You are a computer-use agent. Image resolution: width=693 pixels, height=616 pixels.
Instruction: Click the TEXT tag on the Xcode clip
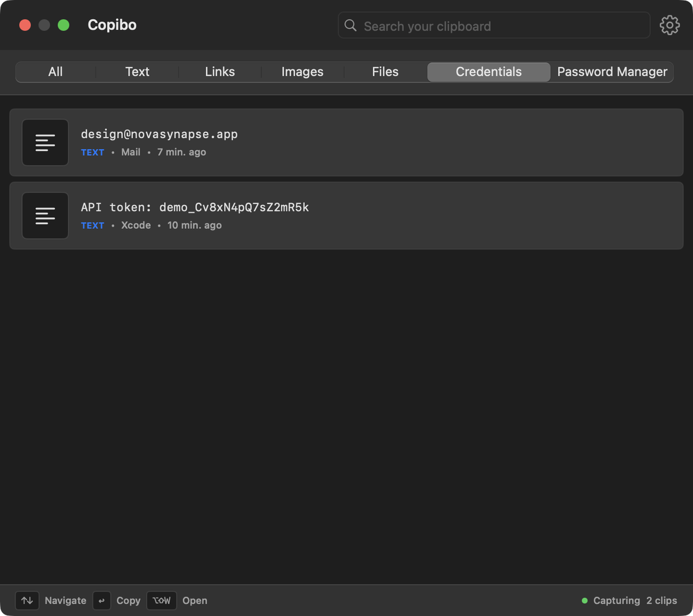tap(92, 225)
